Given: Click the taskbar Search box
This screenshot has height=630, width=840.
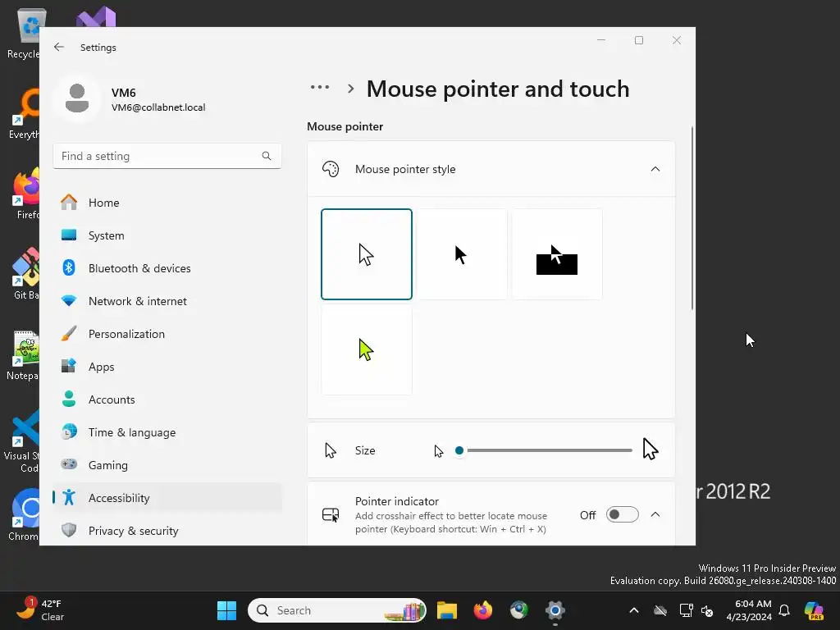Looking at the screenshot, I should [337, 610].
